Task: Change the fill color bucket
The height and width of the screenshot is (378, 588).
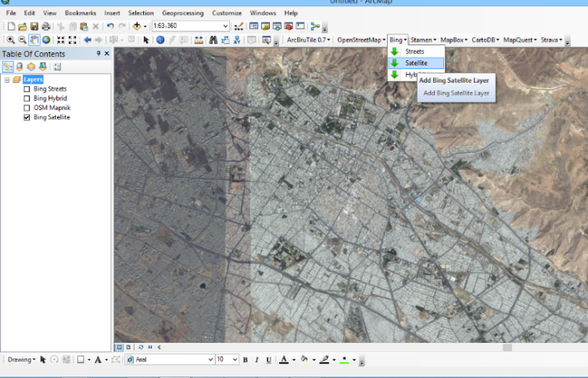Action: point(304,359)
